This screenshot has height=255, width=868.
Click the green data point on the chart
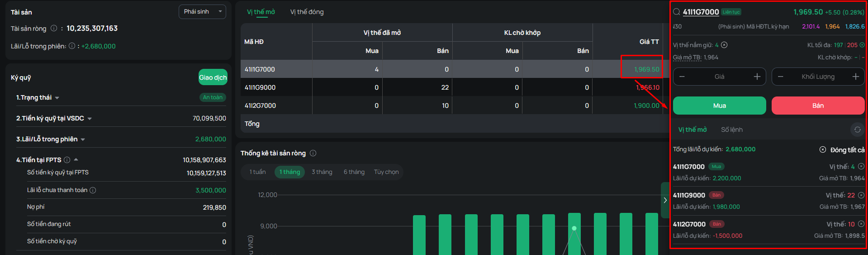574,228
